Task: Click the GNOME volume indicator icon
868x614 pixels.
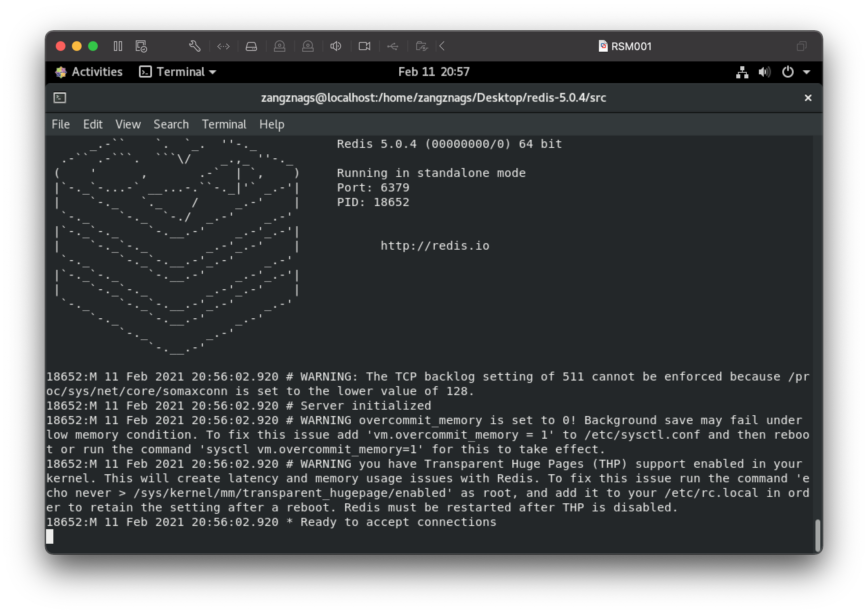Action: point(764,72)
